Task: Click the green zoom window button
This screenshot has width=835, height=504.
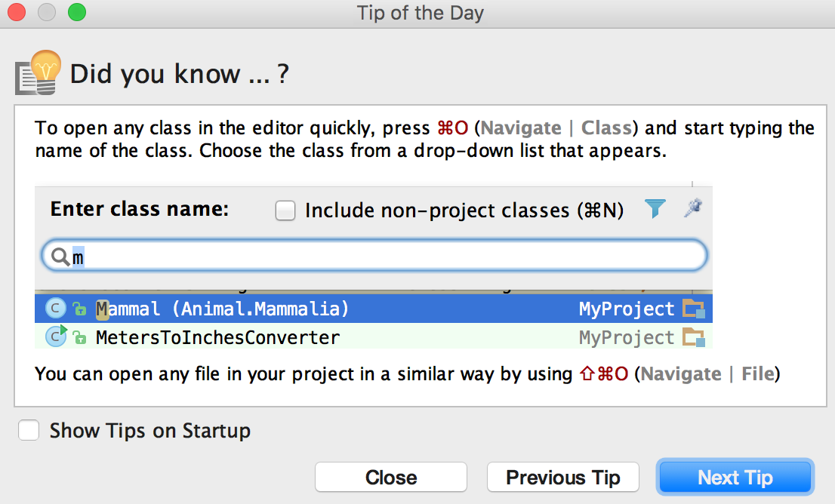Action: (x=76, y=13)
